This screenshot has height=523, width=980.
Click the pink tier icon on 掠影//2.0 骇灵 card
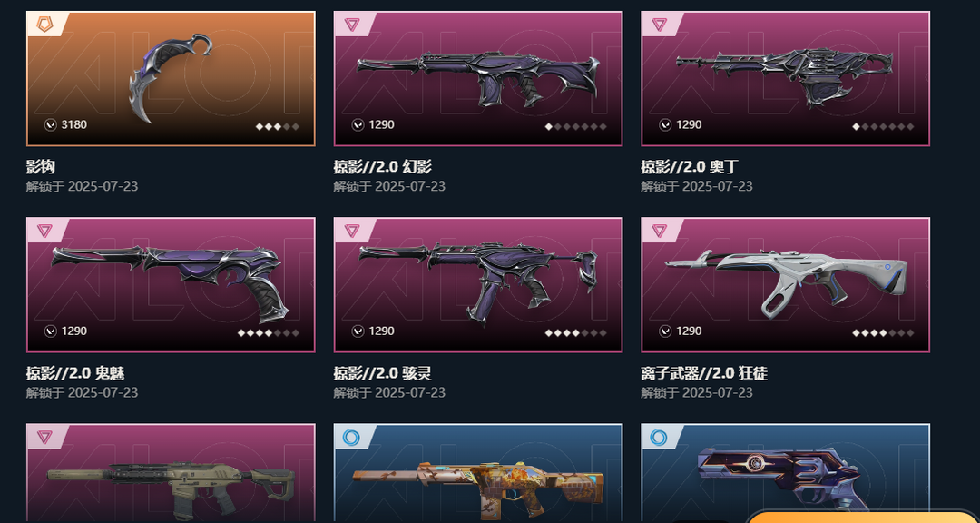point(352,231)
